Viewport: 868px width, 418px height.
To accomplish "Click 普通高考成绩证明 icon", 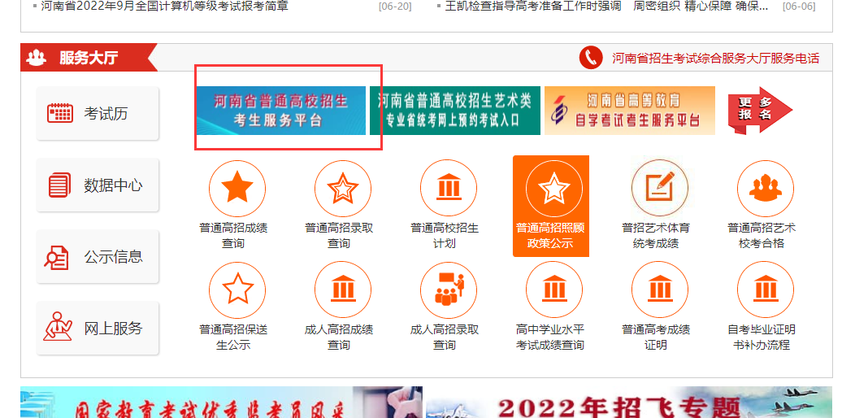I will click(659, 290).
